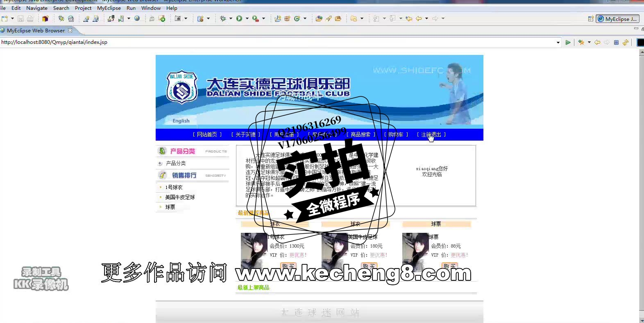The height and width of the screenshot is (323, 644).
Task: Open Debug configurations dropdown arrow
Action: (x=231, y=18)
